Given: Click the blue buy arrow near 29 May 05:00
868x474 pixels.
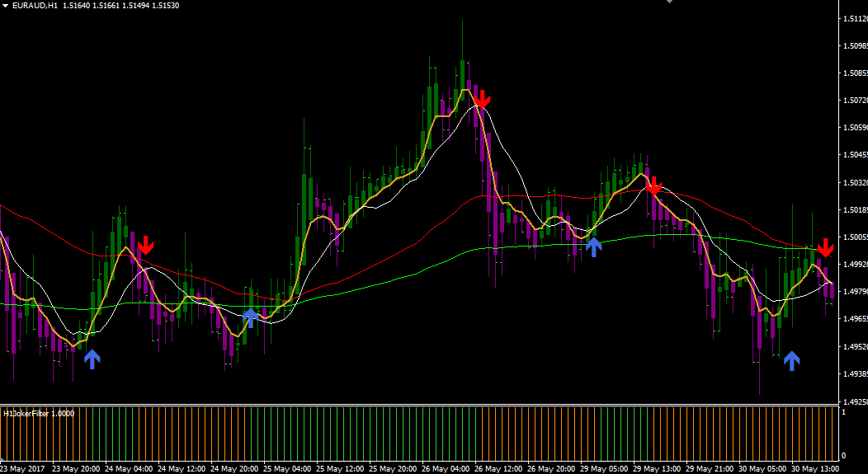Looking at the screenshot, I should 593,246.
